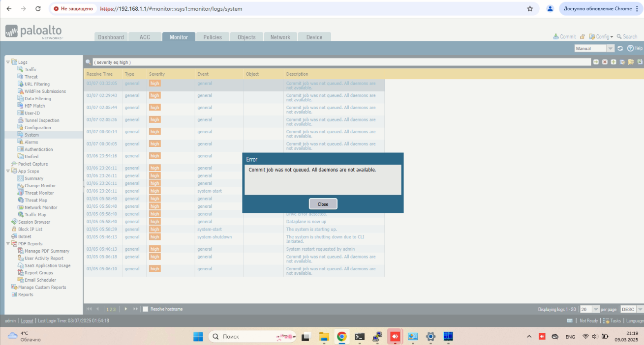Open Manage Custom Reports

coord(42,287)
